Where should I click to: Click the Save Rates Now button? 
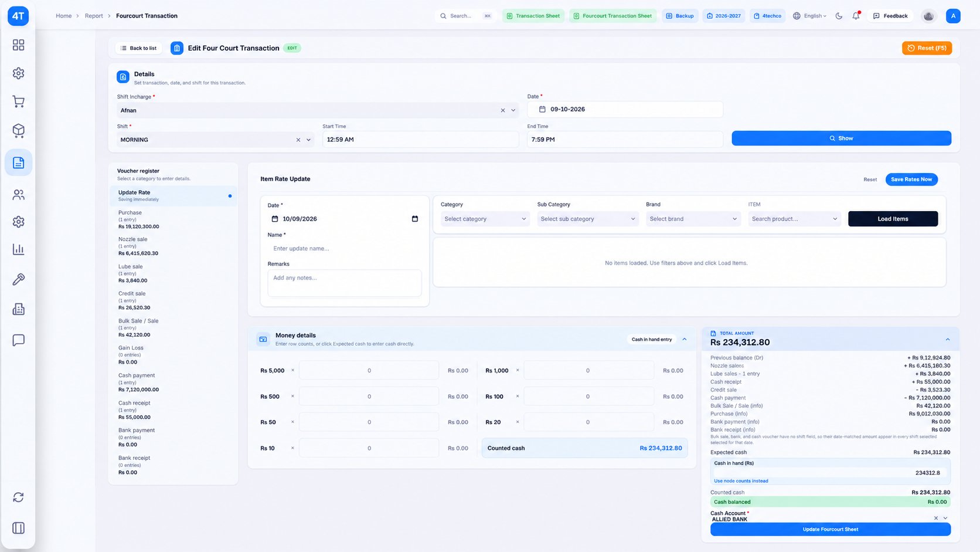click(x=911, y=180)
